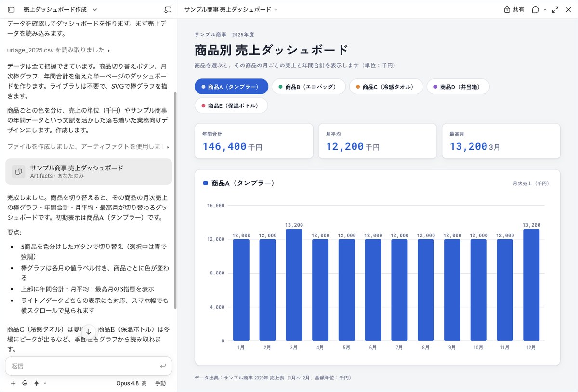The image size is (578, 392).
Task: Open the 売上ダッシュボード作成 chat title dropdown
Action: [x=60, y=9]
